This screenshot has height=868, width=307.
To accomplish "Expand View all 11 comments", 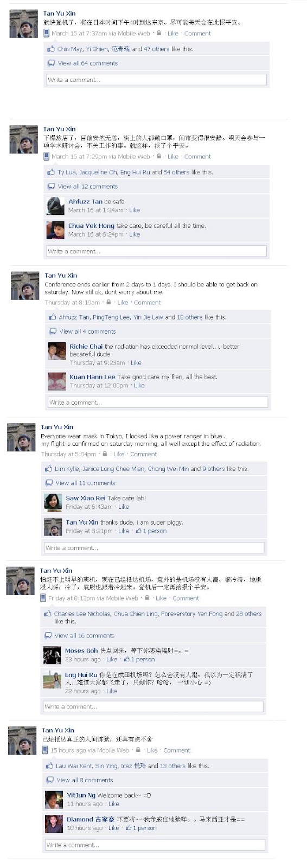I will [85, 483].
